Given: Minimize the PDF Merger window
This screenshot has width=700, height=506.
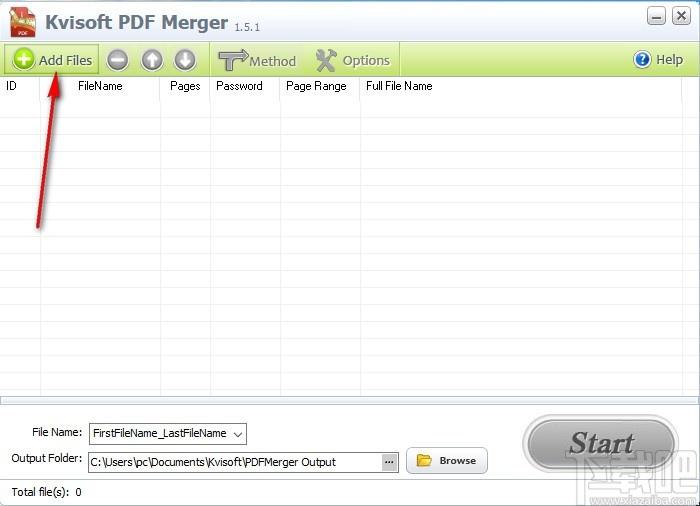Looking at the screenshot, I should tap(656, 17).
